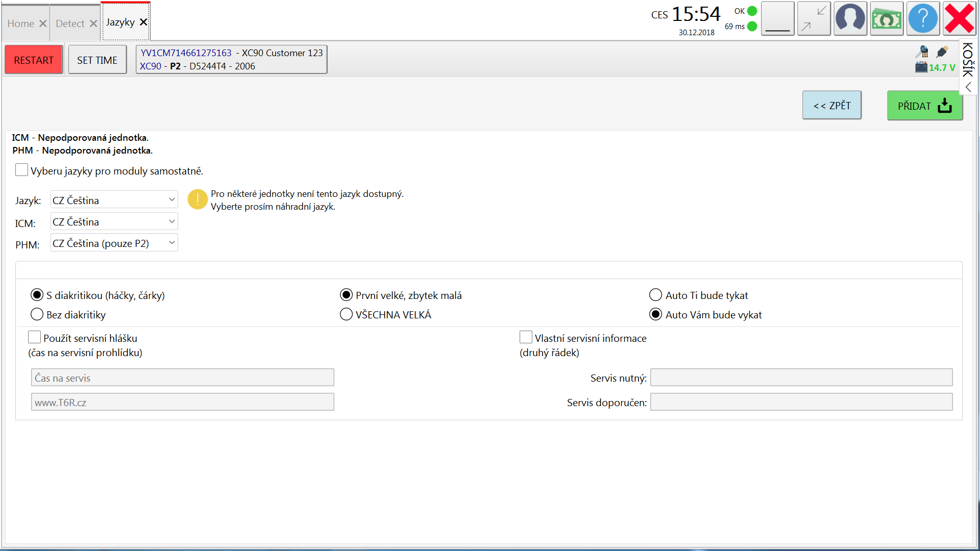Click the green PŘIDAT button
This screenshot has width=980, height=551.
924,106
